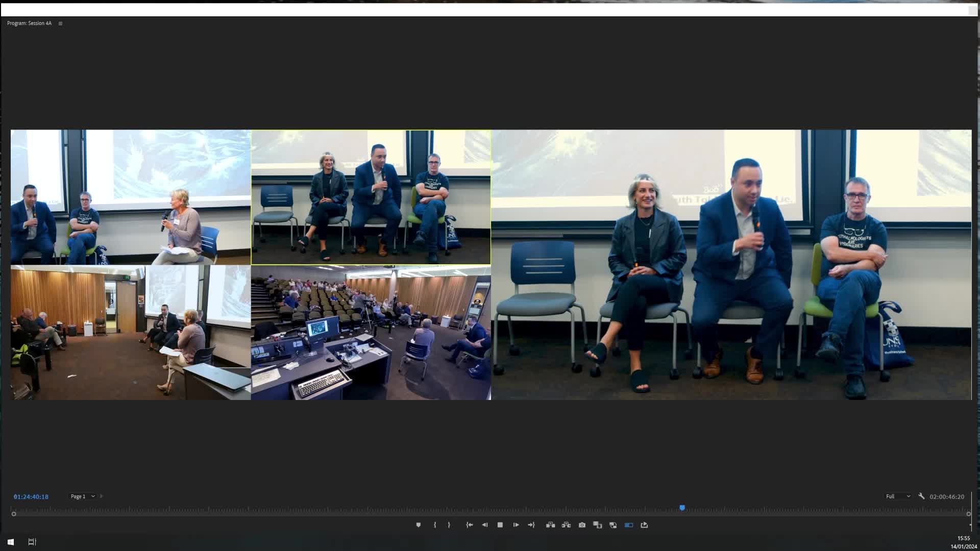Click the Lift button

[x=550, y=525]
